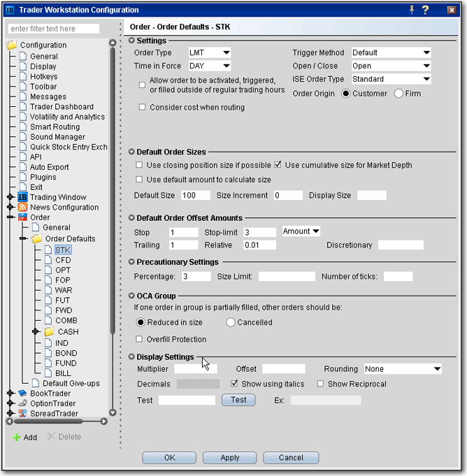The image size is (467, 476).
Task: Click the IB logo in title bar
Action: pos(10,10)
